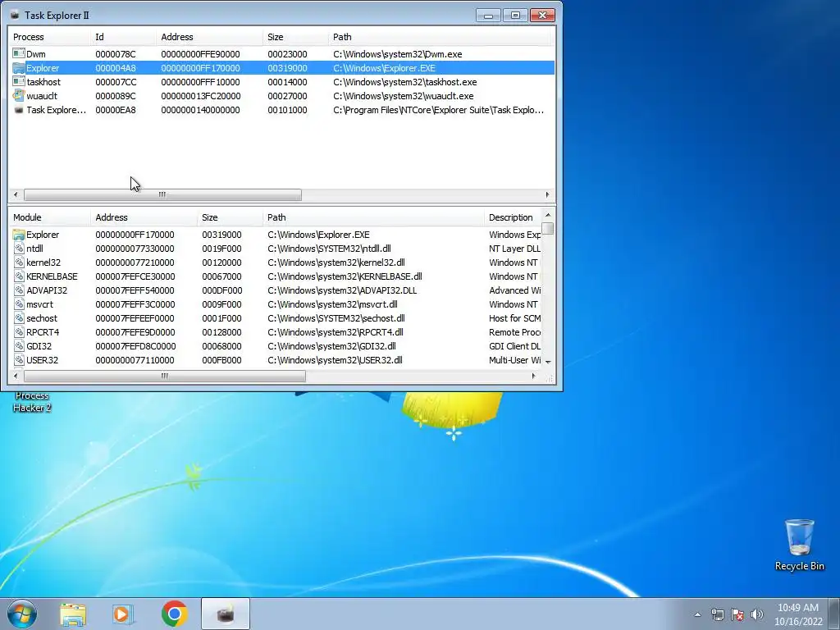Open the Windows Start menu

[x=22, y=614]
